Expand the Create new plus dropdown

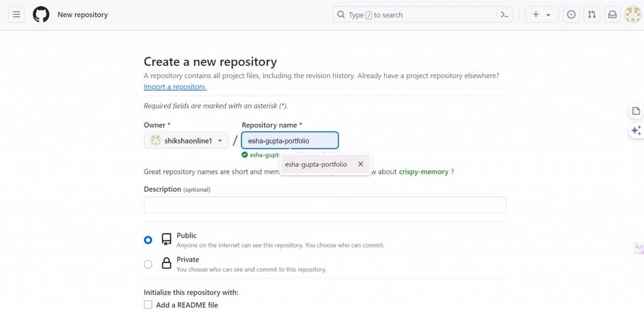tap(541, 14)
